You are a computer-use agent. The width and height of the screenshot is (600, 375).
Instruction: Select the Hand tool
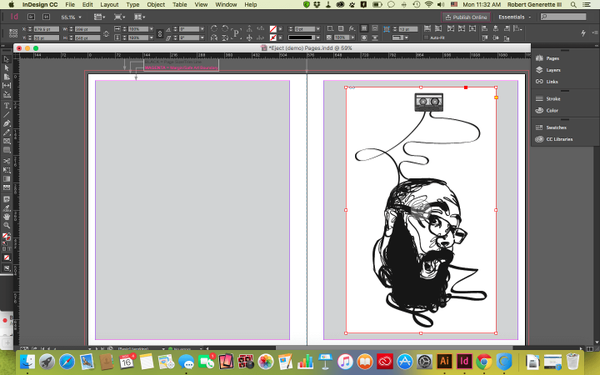click(7, 217)
